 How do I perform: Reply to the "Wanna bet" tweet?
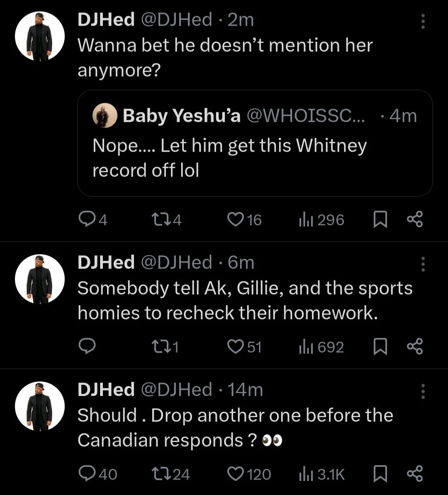click(87, 219)
